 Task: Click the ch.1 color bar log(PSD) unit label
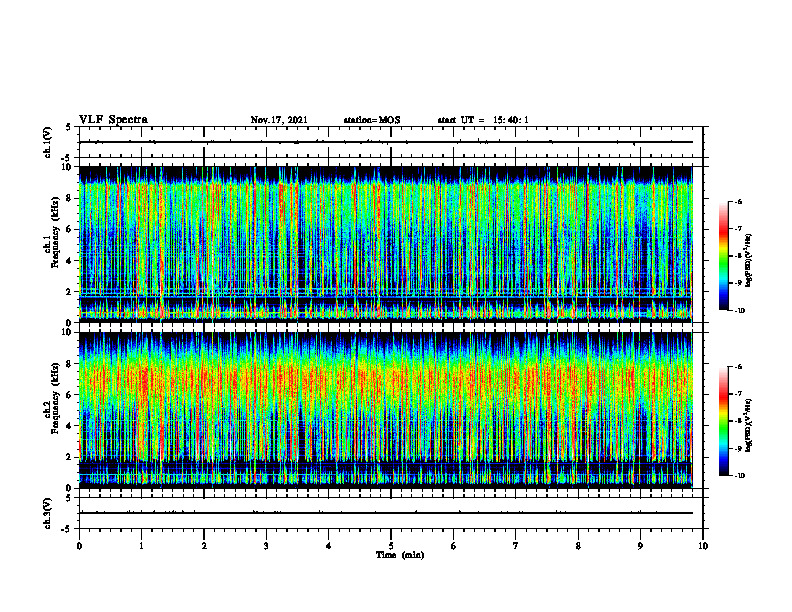pyautogui.click(x=749, y=261)
